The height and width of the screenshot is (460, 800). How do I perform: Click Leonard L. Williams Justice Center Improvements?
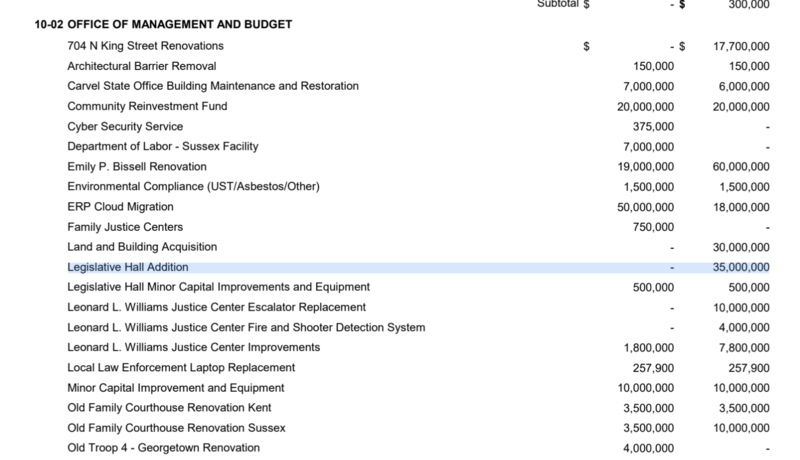(x=194, y=347)
